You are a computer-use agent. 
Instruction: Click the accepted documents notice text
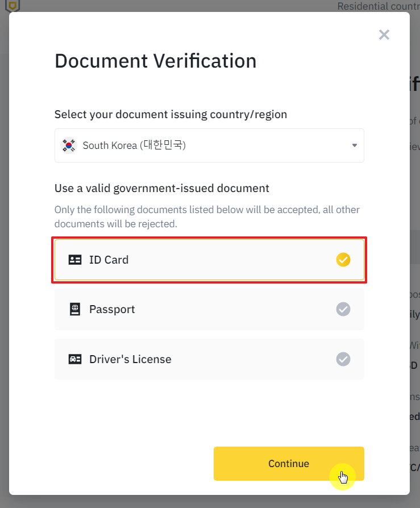coord(207,216)
